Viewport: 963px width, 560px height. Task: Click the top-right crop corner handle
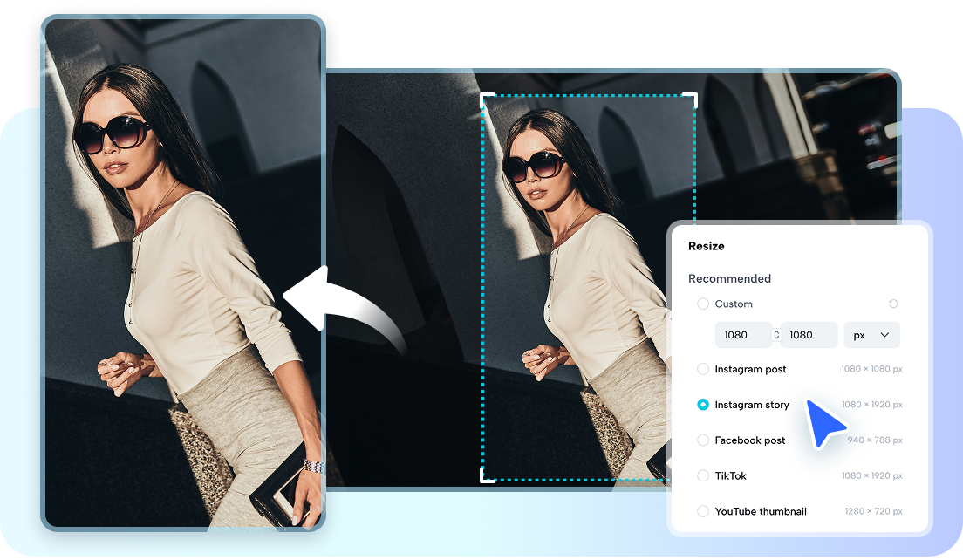pos(692,96)
